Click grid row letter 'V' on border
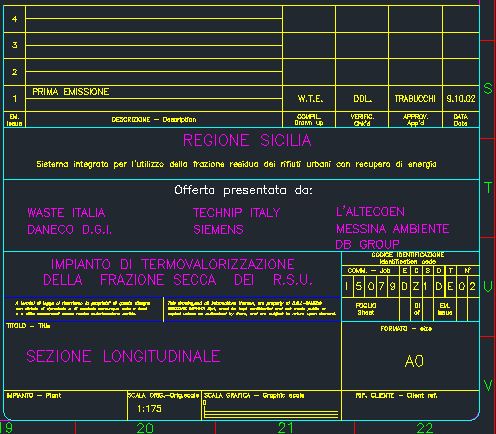496x434 pixels. (488, 386)
